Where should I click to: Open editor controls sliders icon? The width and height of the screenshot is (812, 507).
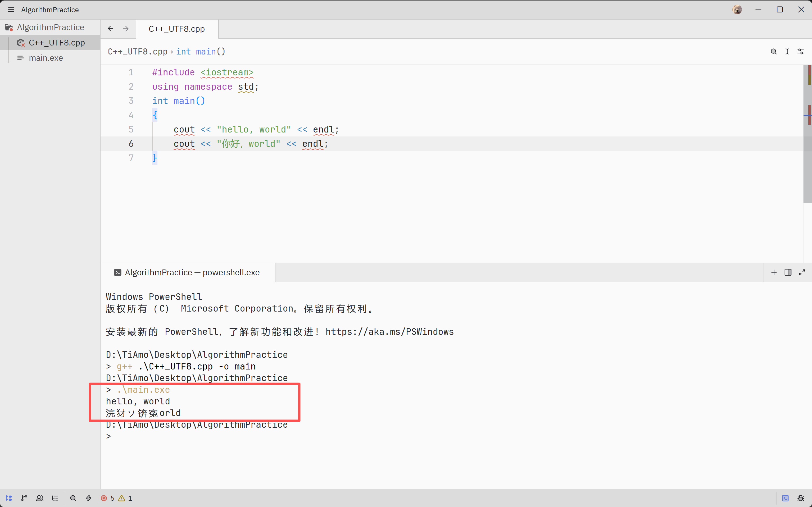tap(801, 52)
